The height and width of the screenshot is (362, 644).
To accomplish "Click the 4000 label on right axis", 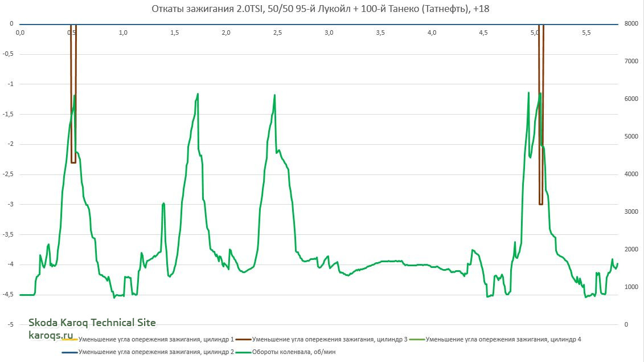I will coord(630,174).
